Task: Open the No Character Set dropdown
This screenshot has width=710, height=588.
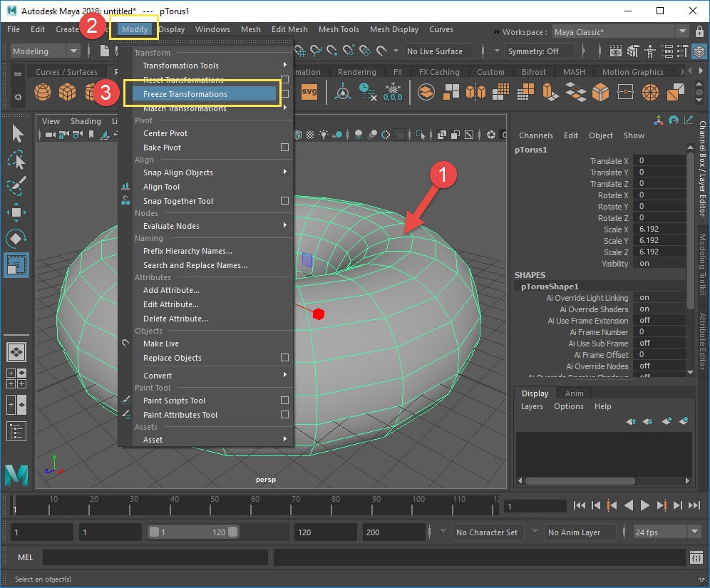Action: 487,532
